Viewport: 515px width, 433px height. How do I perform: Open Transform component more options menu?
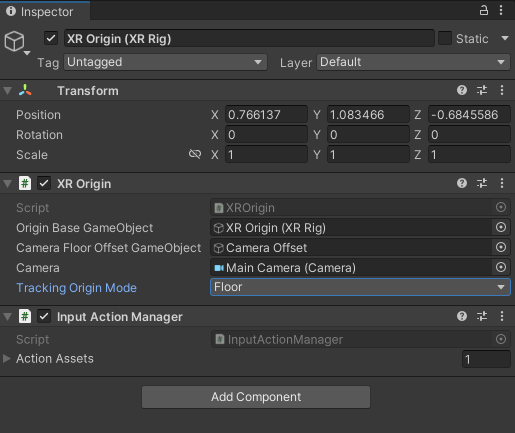[502, 90]
